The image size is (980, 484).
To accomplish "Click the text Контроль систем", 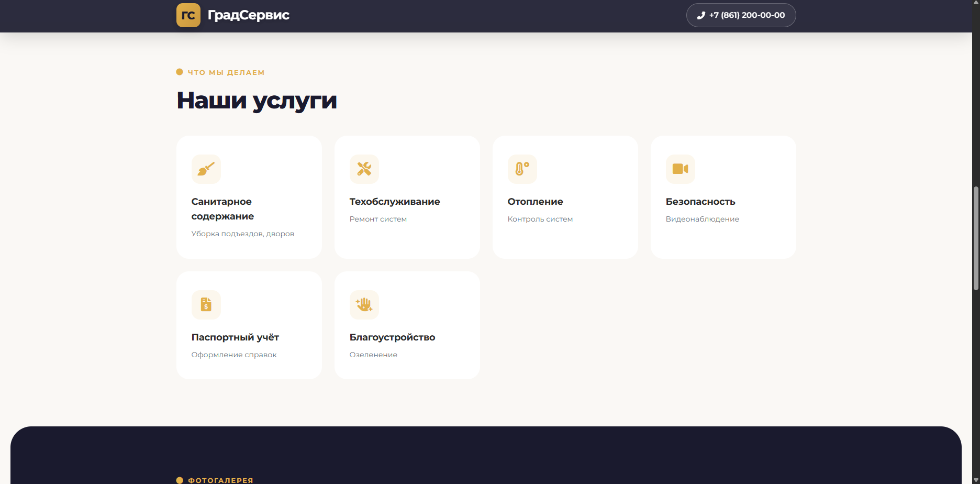I will 540,219.
